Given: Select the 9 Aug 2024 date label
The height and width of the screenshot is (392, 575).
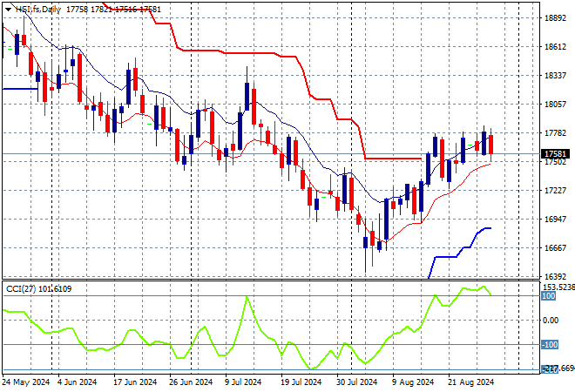Looking at the screenshot, I should tap(413, 382).
